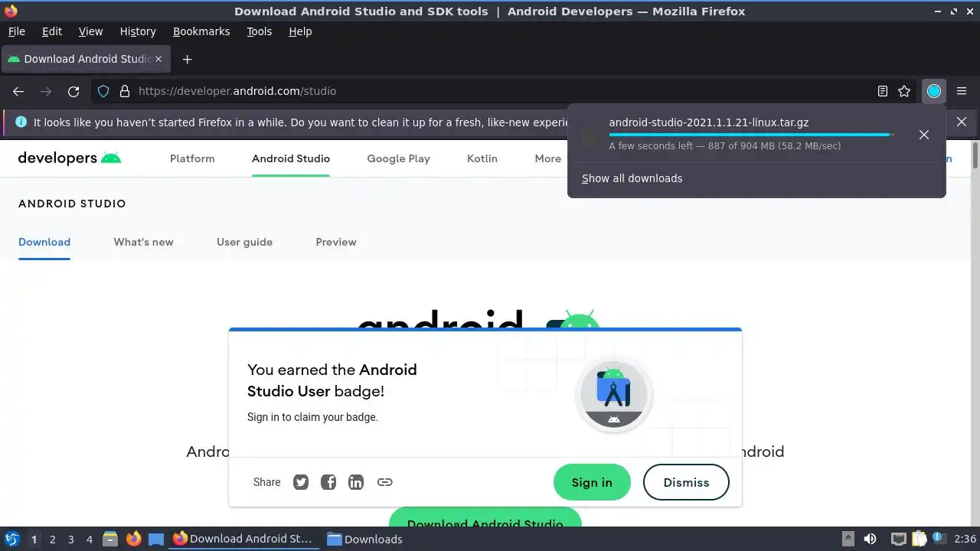Expand the More navigation item
Viewport: 980px width, 551px height.
(x=548, y=158)
